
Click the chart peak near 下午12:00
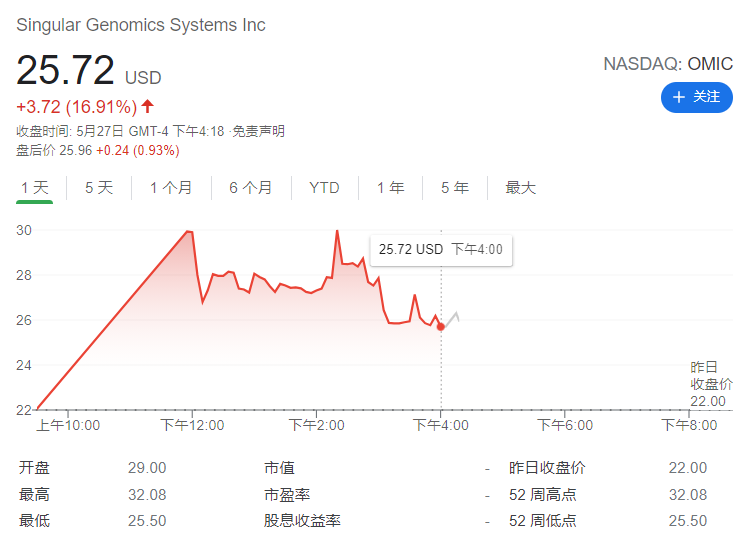click(188, 232)
